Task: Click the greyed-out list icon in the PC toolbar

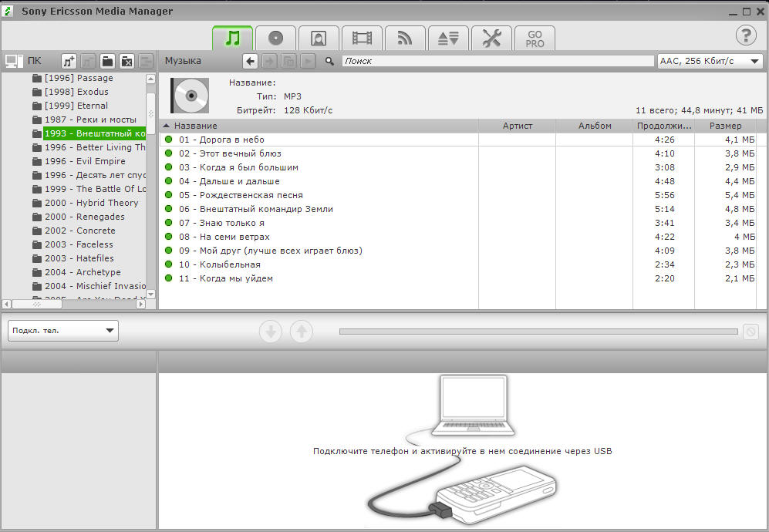Action: tap(146, 61)
